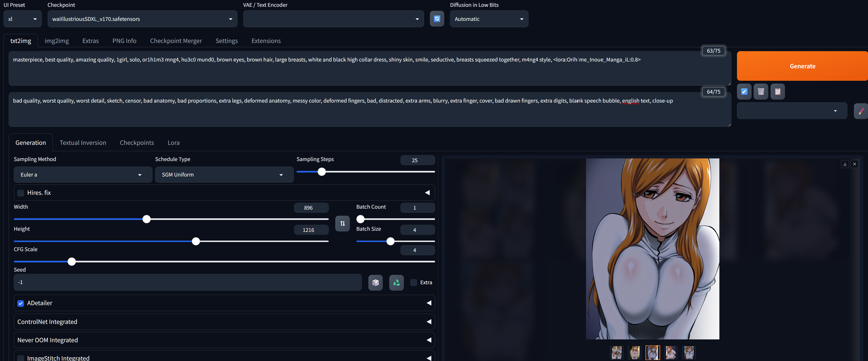
Task: Click the Height slider handle
Action: [x=196, y=242]
